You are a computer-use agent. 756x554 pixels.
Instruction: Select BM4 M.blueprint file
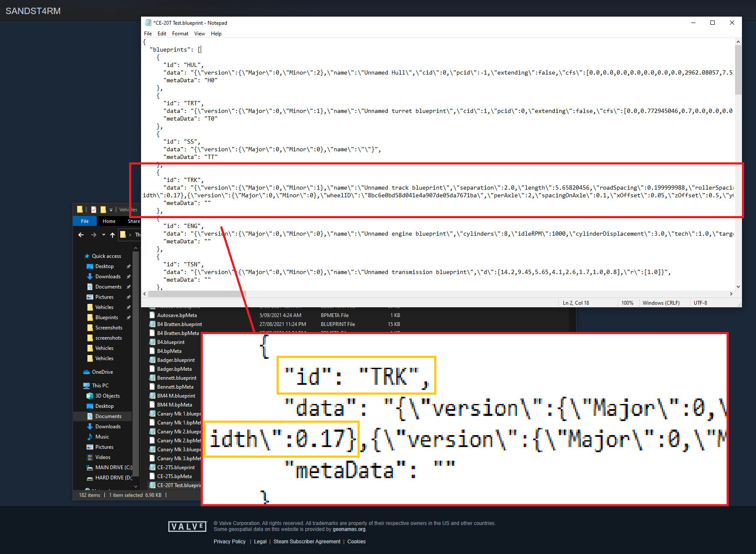[x=176, y=396]
